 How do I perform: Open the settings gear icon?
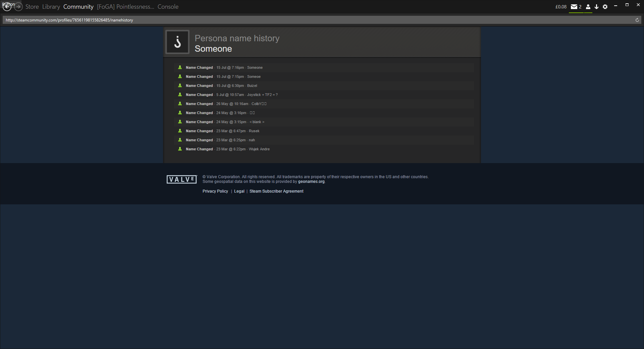[605, 7]
